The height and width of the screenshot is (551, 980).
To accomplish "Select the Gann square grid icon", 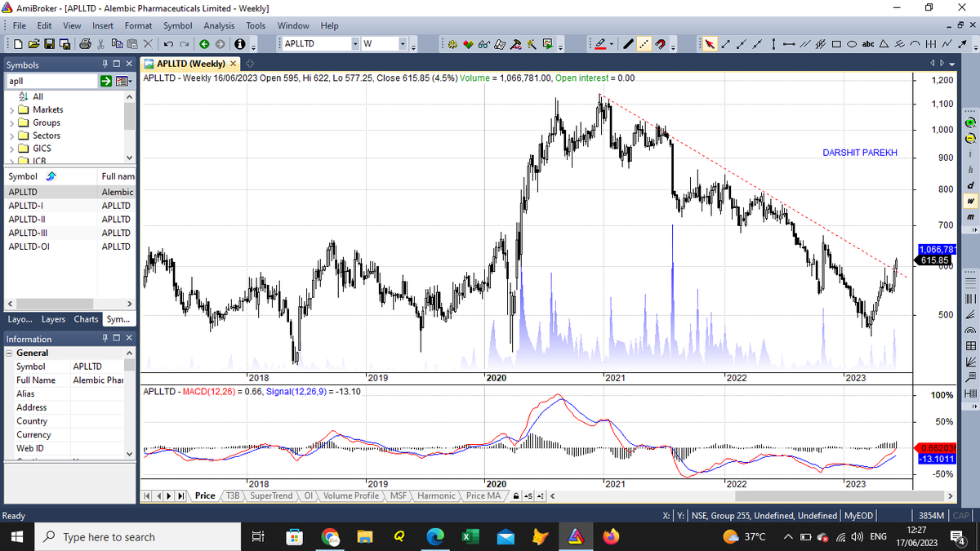I will point(971,345).
